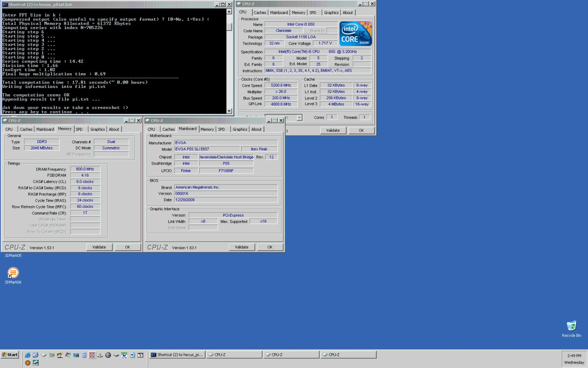This screenshot has width=588, height=368.
Task: Click the command prompt window title icon
Action: coord(5,4)
